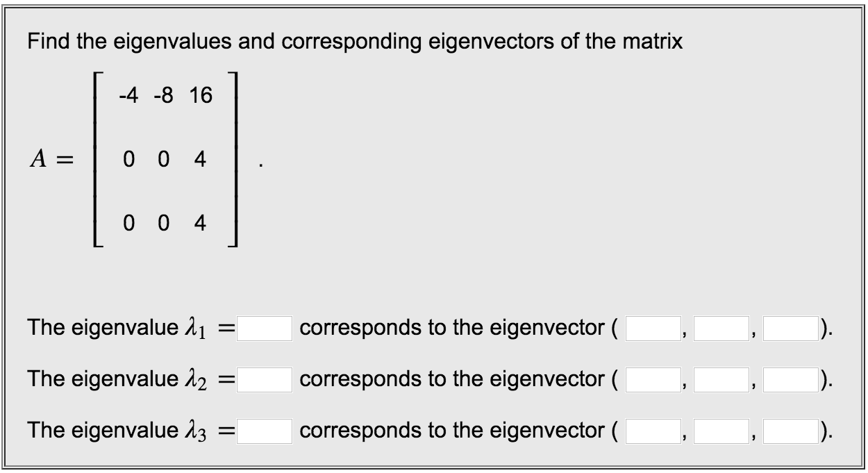Select first component field of eigenvector for λ3
This screenshot has width=868, height=473.
pyautogui.click(x=653, y=431)
